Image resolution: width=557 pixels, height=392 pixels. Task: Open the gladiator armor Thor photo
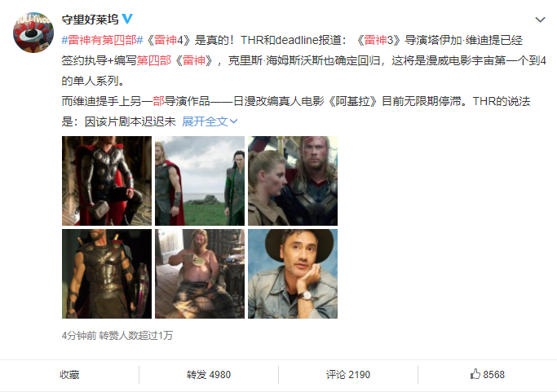(x=107, y=274)
